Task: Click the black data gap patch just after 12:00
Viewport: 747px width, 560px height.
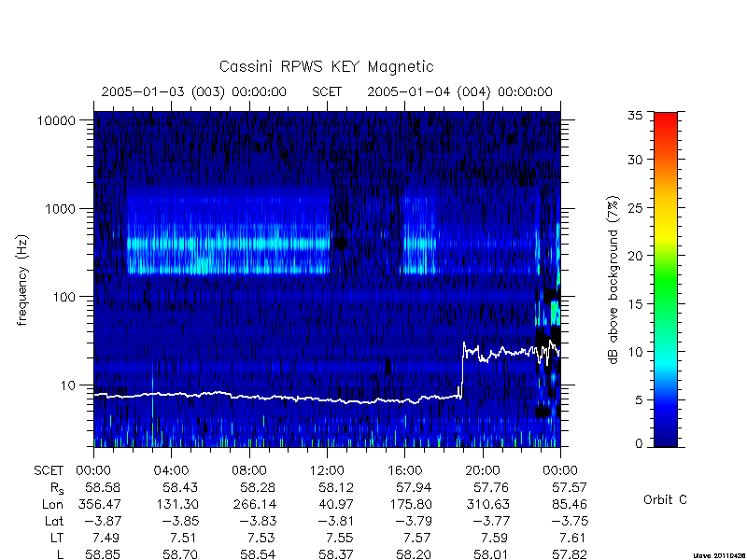Action: pyautogui.click(x=340, y=243)
